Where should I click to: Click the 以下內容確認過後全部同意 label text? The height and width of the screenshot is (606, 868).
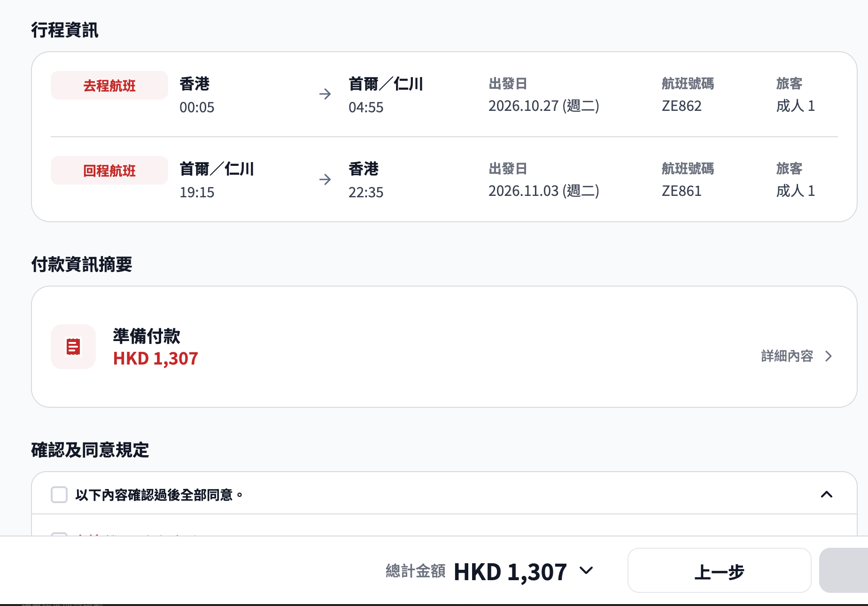click(x=159, y=495)
